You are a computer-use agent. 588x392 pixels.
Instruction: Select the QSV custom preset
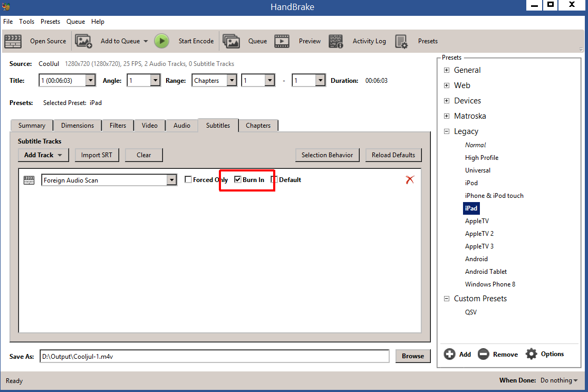470,312
